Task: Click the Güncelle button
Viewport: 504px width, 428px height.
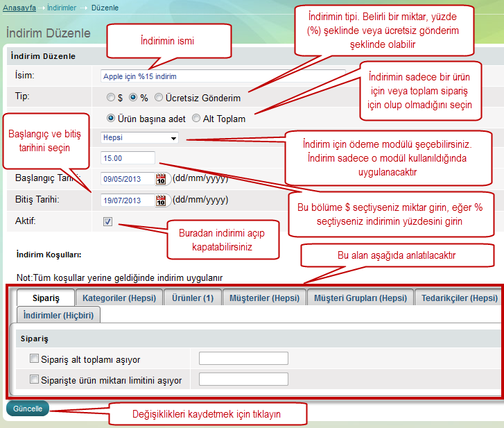Action: point(28,409)
